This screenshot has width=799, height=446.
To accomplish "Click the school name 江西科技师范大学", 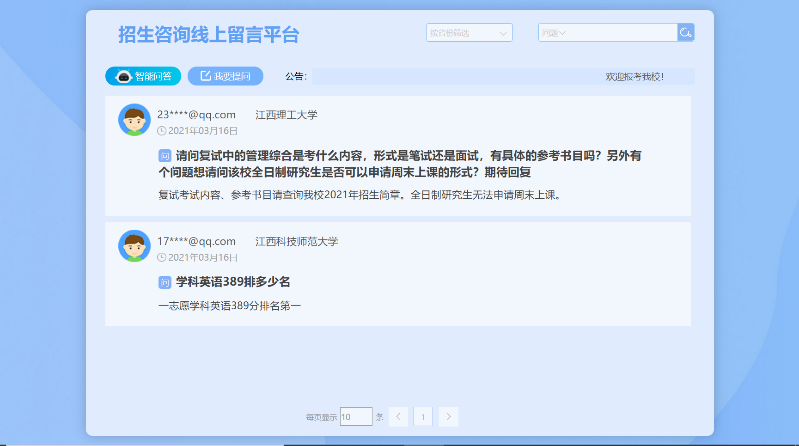I will tap(297, 241).
